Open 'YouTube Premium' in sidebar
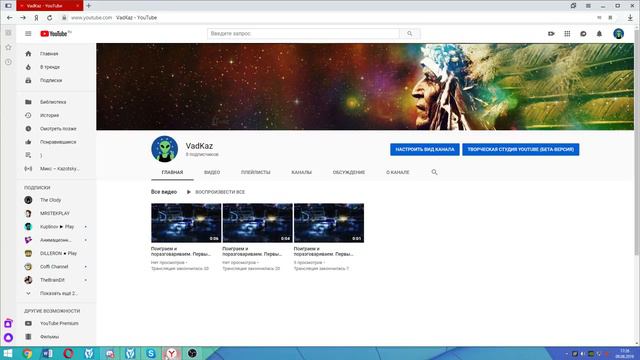This screenshot has height=360, width=640. 56,323
